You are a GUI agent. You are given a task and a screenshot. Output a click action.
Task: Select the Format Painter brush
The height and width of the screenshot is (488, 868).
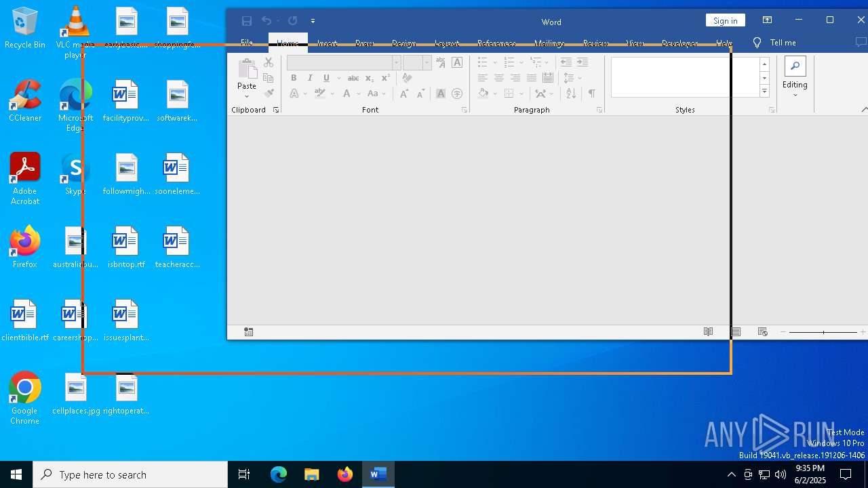[269, 94]
